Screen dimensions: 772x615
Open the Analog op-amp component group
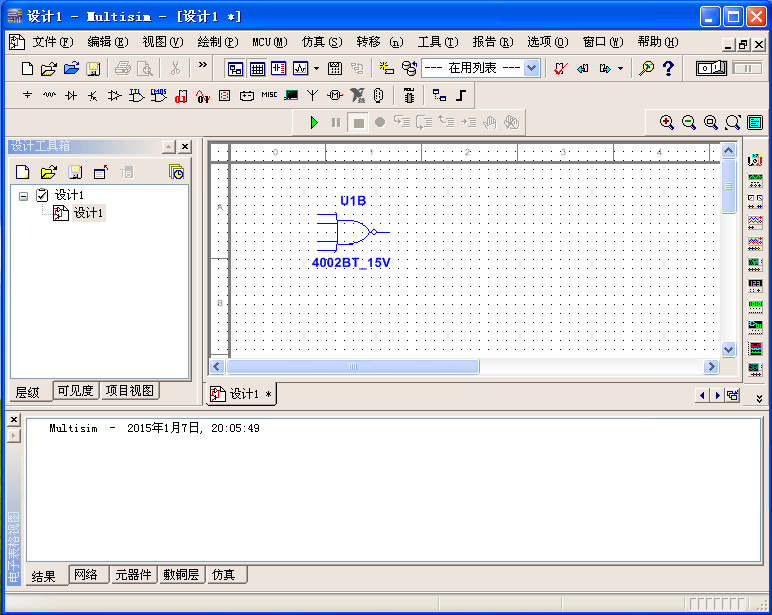click(x=114, y=95)
